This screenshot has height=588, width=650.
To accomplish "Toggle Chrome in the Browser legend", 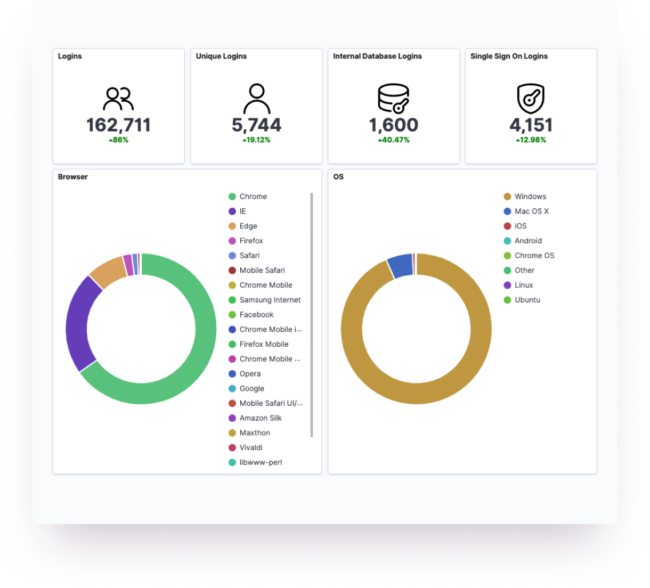I will point(253,197).
